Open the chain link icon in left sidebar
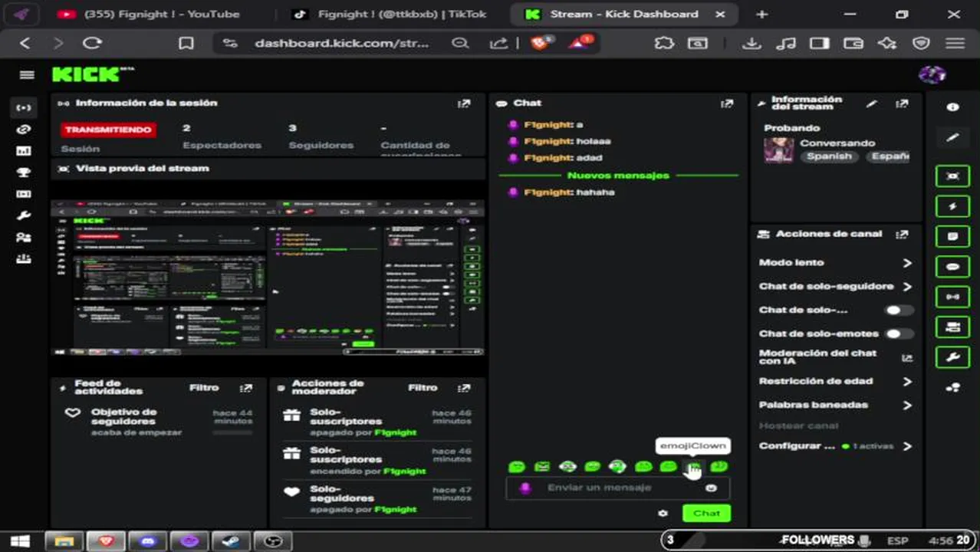980x552 pixels. (24, 130)
